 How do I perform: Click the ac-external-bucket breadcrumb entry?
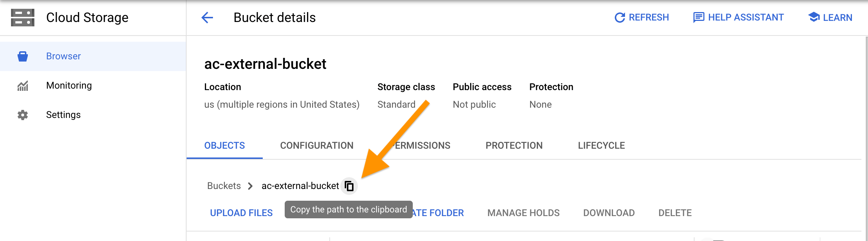300,186
